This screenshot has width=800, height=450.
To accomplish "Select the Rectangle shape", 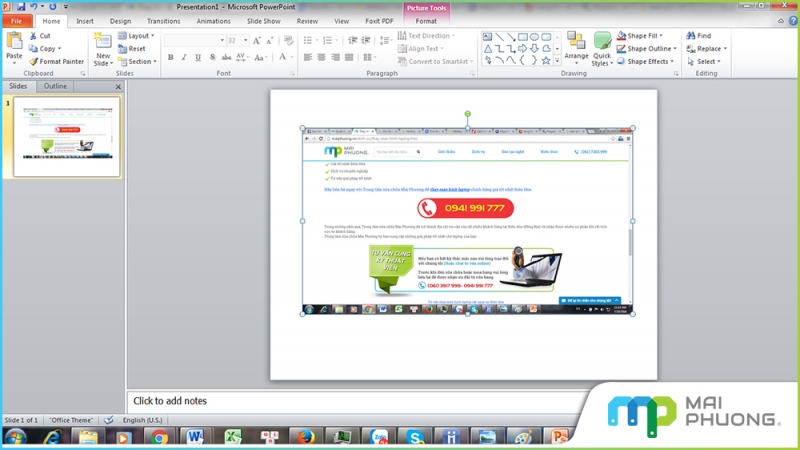I will pyautogui.click(x=523, y=37).
